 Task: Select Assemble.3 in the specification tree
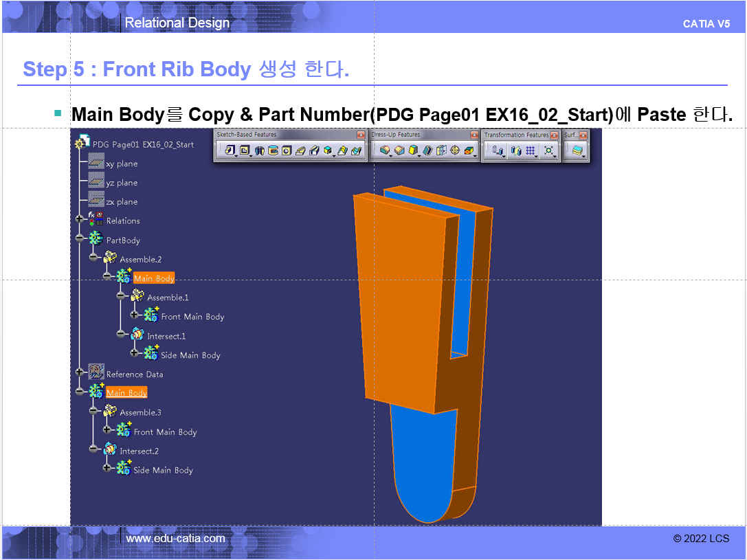(x=140, y=412)
